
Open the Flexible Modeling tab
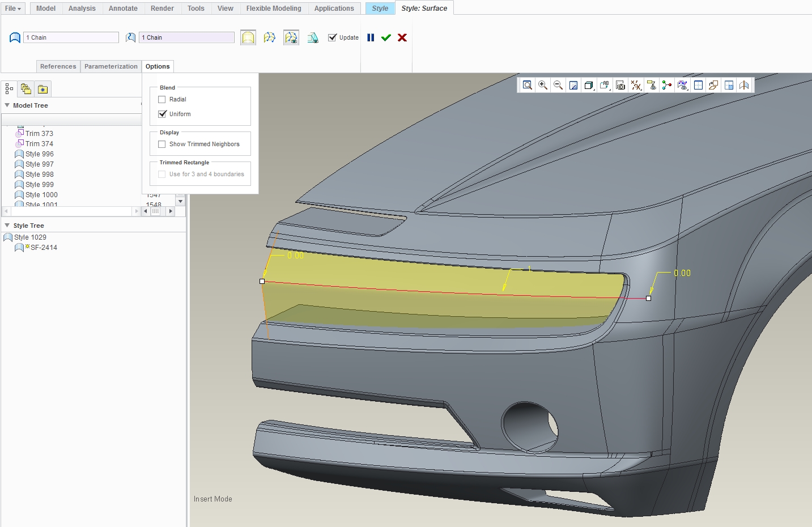pyautogui.click(x=274, y=8)
